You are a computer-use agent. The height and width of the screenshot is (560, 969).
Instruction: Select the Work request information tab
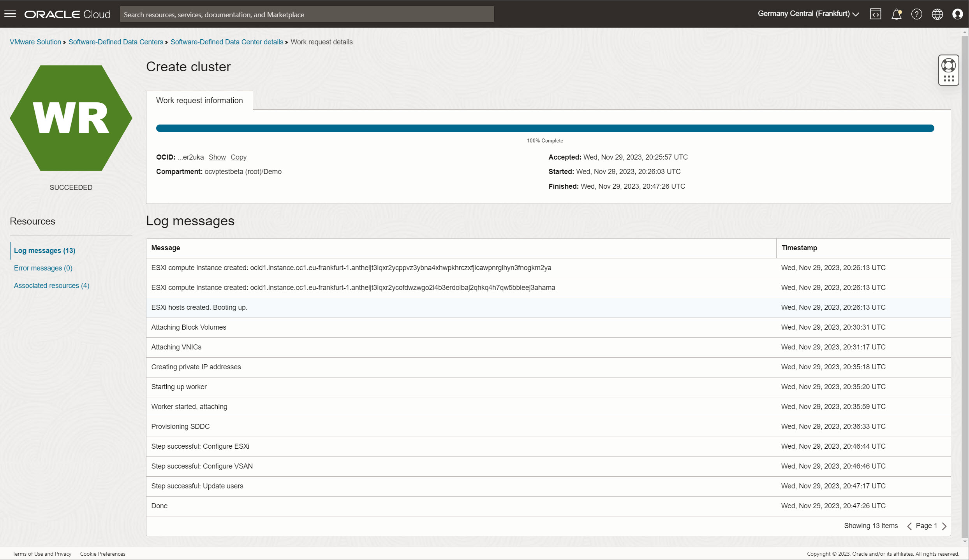tap(199, 100)
